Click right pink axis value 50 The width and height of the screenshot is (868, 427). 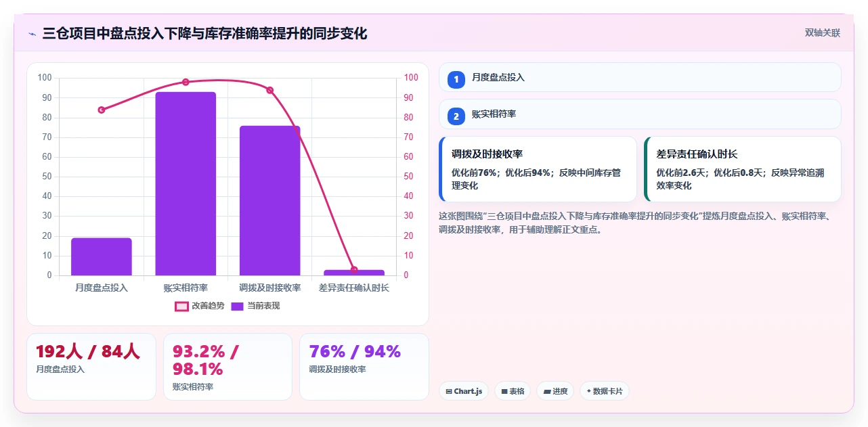[x=409, y=177]
